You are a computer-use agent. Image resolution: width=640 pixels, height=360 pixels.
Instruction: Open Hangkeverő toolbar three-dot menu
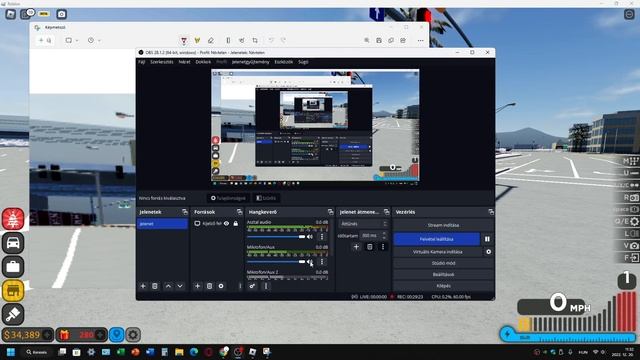tap(266, 286)
